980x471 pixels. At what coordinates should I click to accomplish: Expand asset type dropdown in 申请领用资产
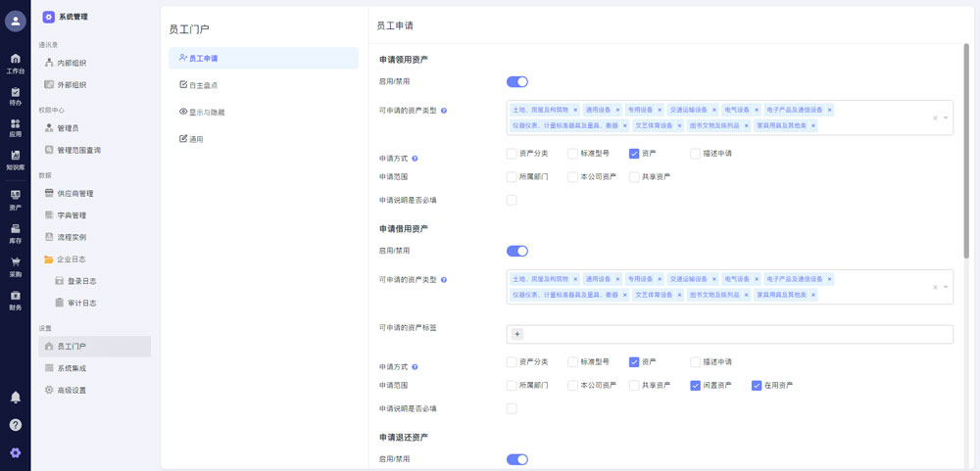(946, 118)
